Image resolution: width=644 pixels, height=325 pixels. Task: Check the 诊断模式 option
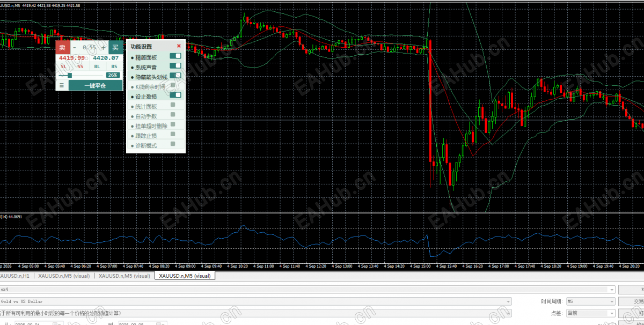point(173,144)
